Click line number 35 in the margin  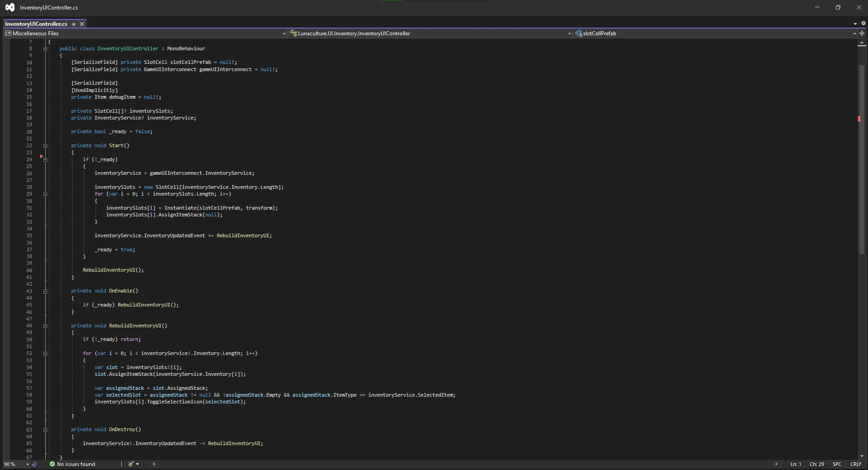[29, 236]
